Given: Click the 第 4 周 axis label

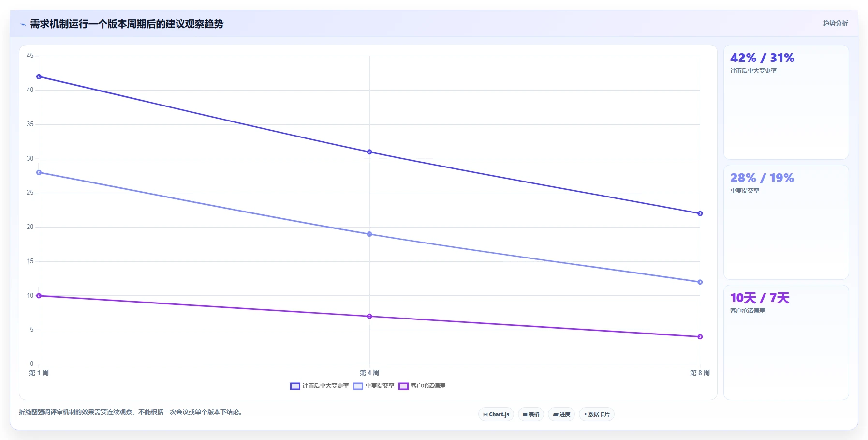Looking at the screenshot, I should [x=369, y=373].
